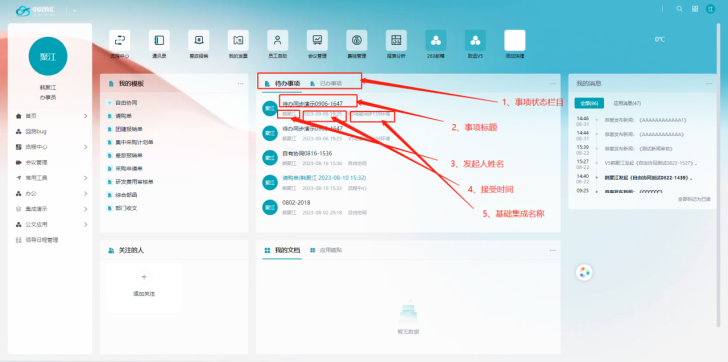Screen dimensions: 728x362
Task: Open the 会议管理 presentation board icon in the top app row
Action: (x=317, y=40)
